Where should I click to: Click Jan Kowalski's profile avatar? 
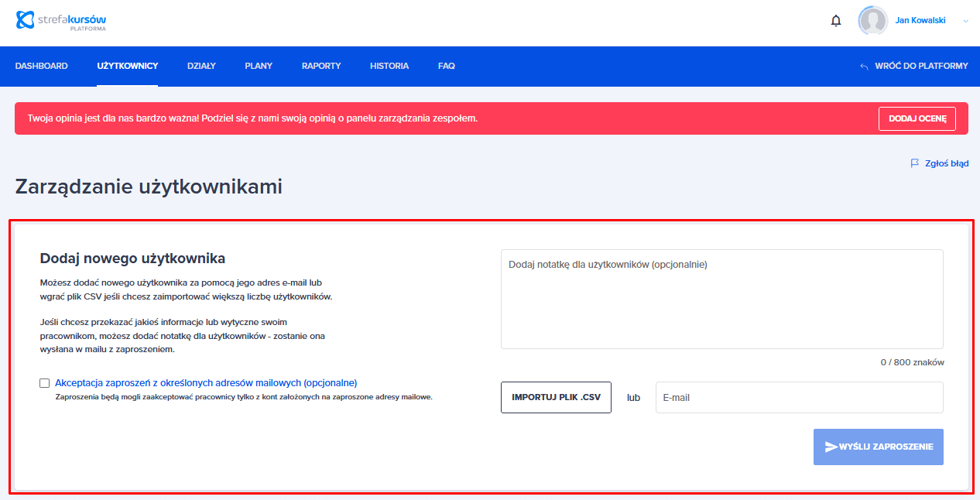[x=872, y=21]
